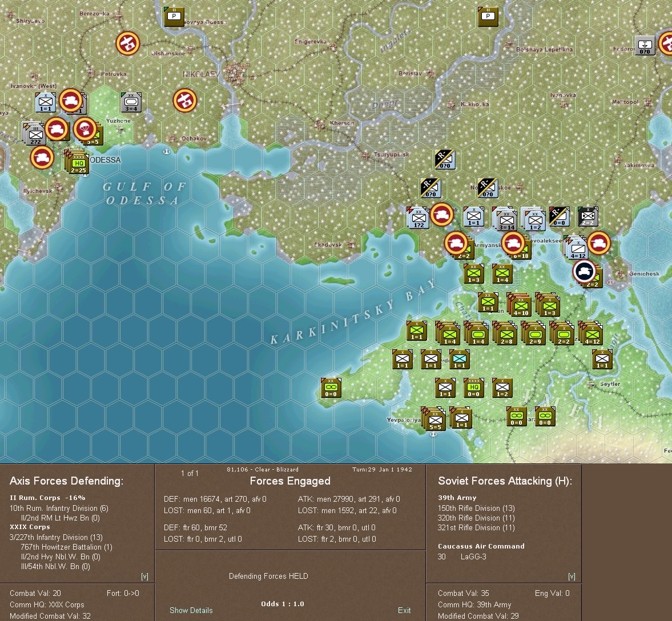Open the 150th Rifle Division entry
672x621 pixels.
(x=476, y=509)
